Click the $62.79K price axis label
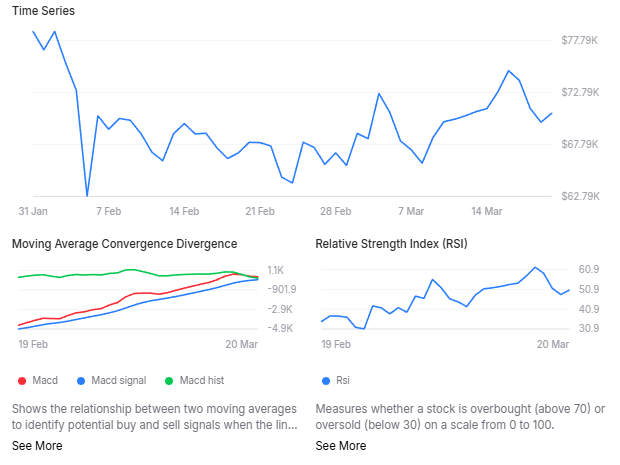Viewport: 620px width, 465px height. coord(579,196)
